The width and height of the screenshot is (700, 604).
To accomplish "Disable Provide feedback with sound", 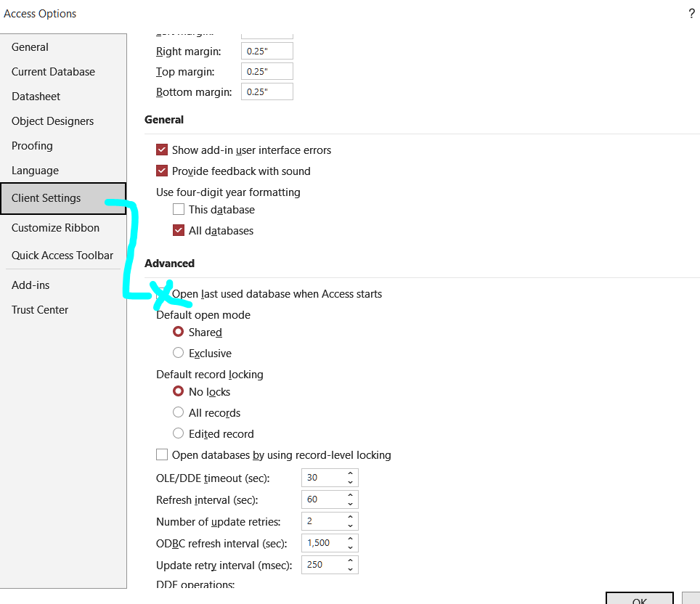I will (162, 171).
